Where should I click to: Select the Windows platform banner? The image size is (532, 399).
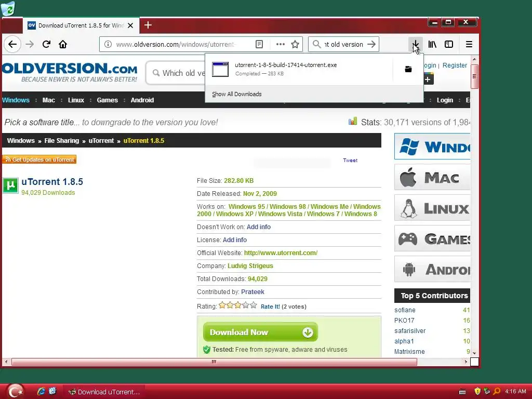pos(432,146)
